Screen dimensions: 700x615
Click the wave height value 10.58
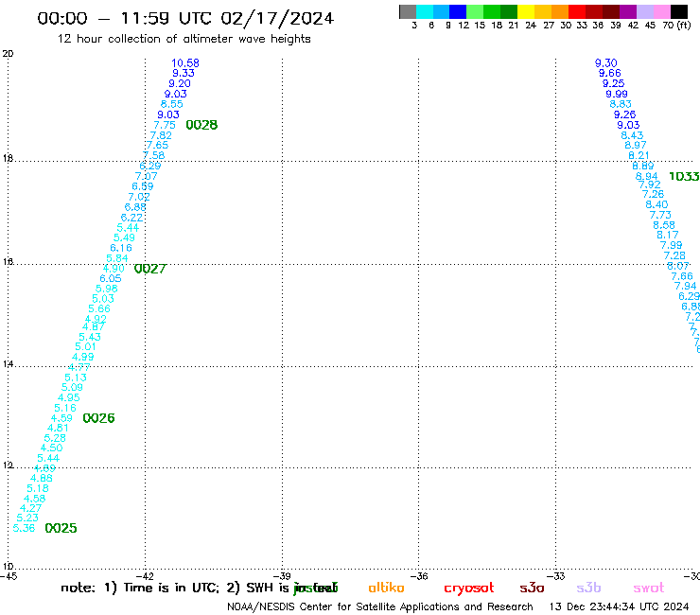coord(185,63)
